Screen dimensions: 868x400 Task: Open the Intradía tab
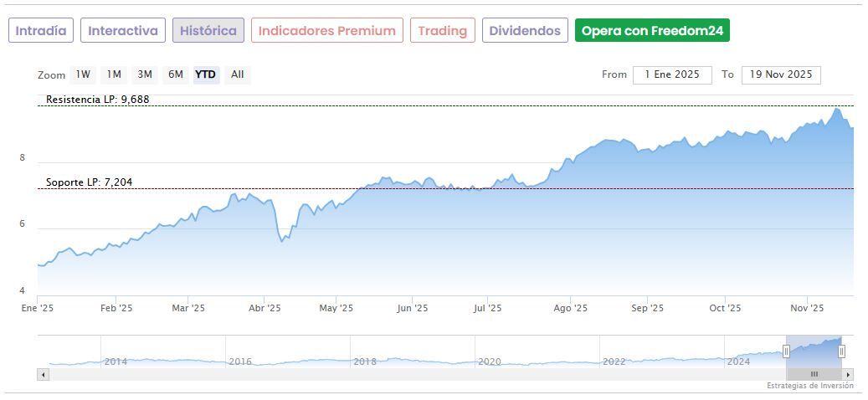[41, 31]
